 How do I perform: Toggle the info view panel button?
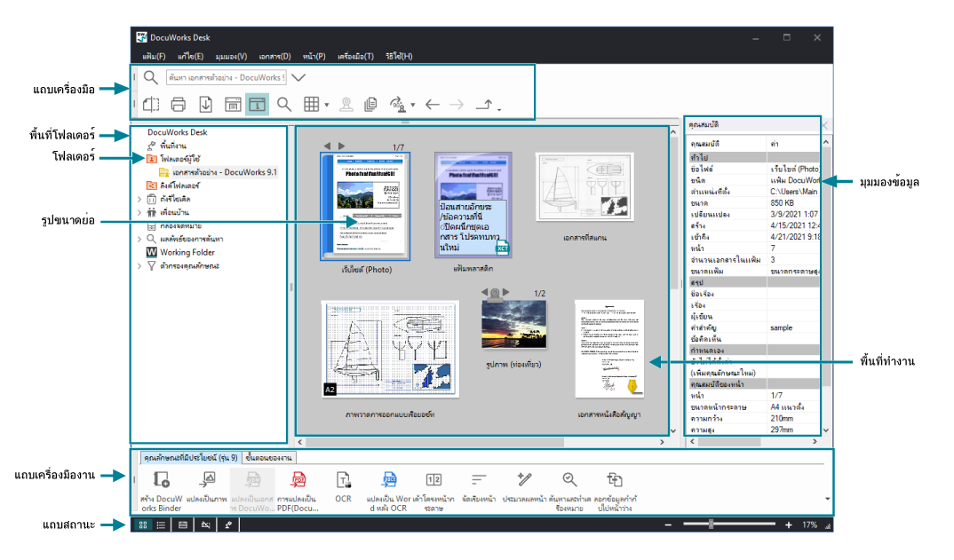click(257, 104)
